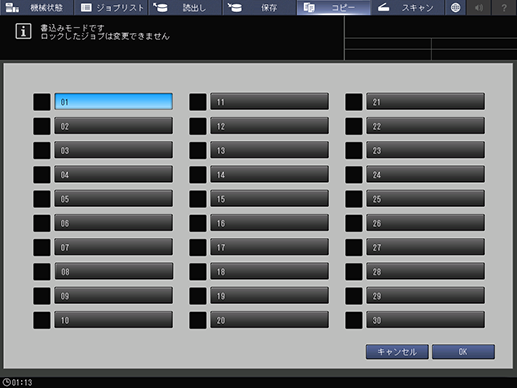The width and height of the screenshot is (517, 388).
Task: Toggle the lock box beside slot 05
Action: (42, 199)
